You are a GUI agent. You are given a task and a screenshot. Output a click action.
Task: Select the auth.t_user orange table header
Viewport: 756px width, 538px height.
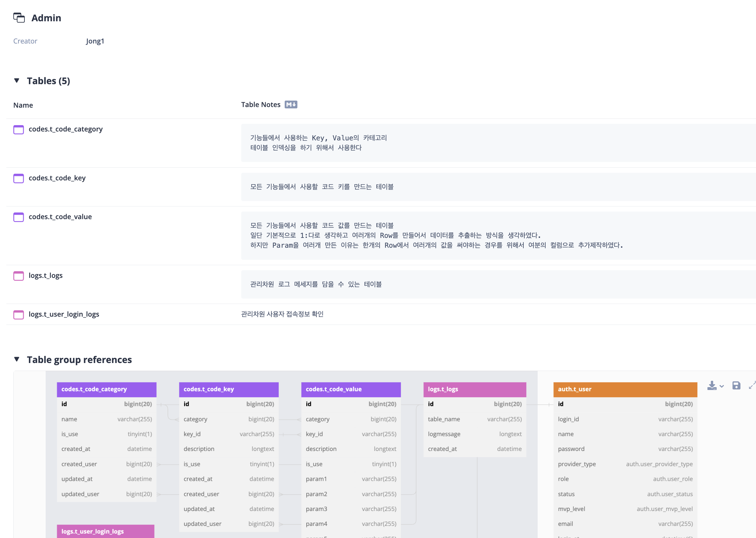[625, 389]
